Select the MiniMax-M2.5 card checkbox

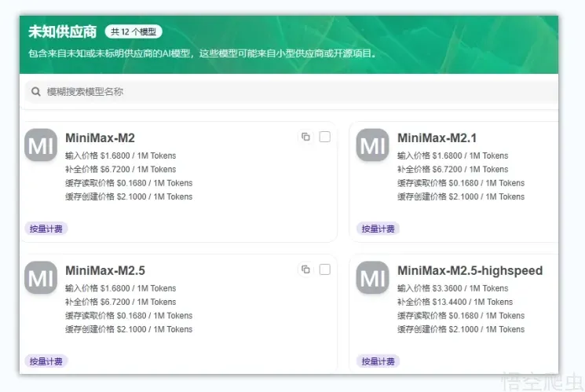(325, 269)
